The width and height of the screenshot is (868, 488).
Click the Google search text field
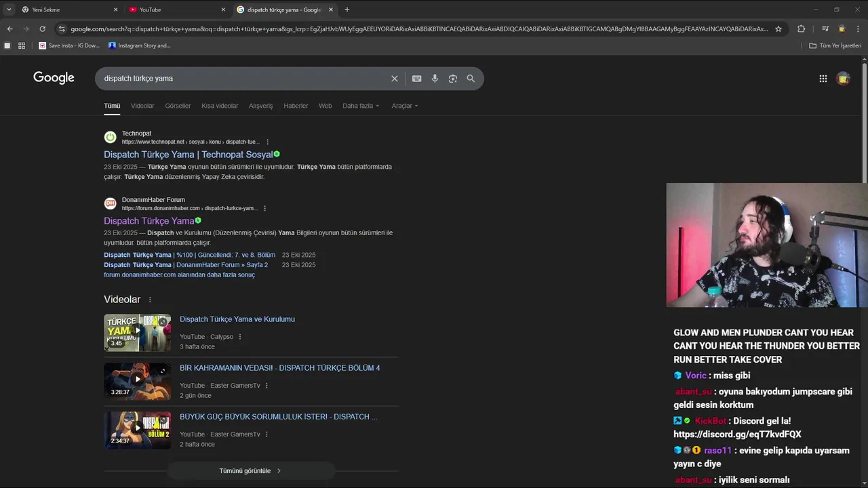(244, 78)
